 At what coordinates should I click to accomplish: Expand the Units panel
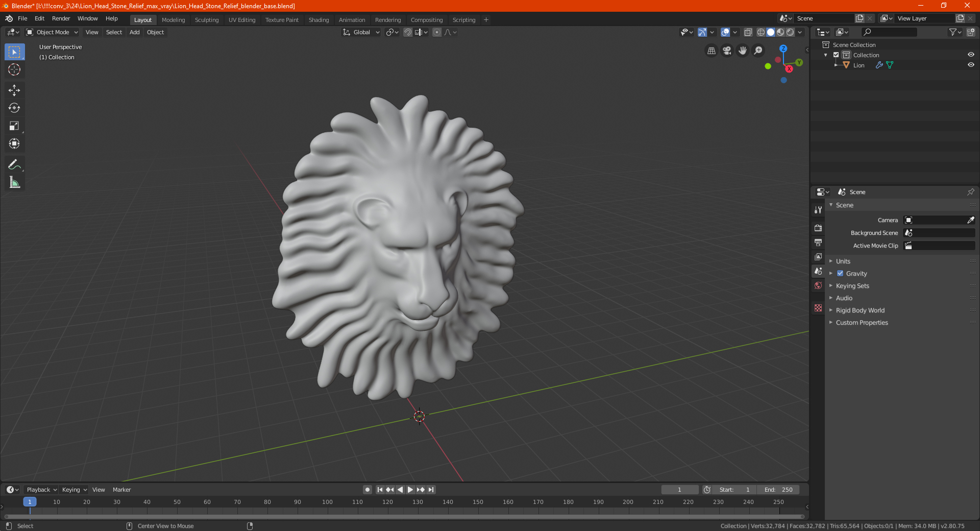843,261
